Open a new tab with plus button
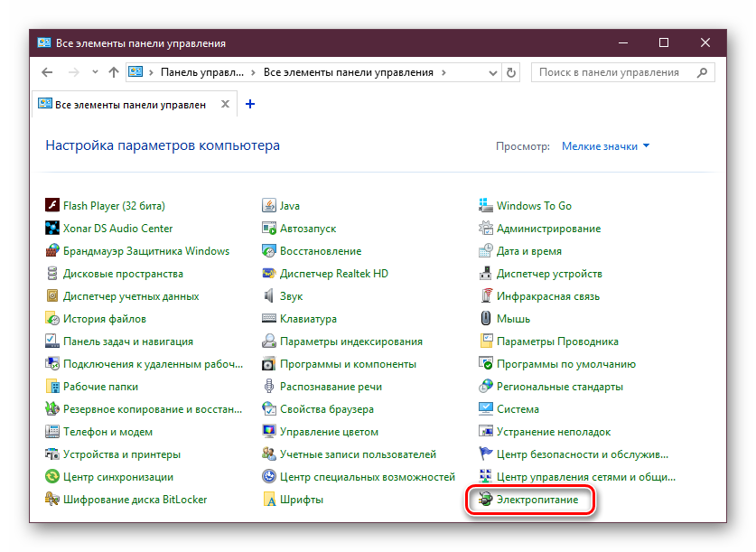 250,104
